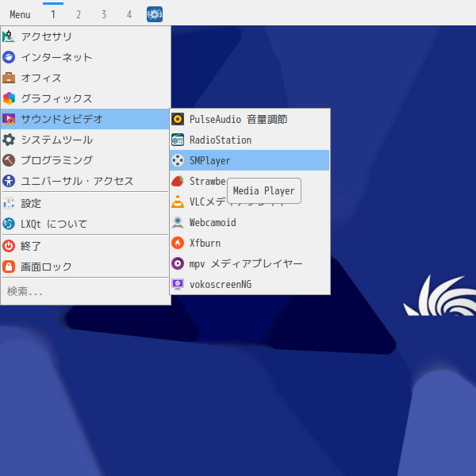Open the ユニバーサル・アクセス submenu
476x476 pixels.
85,181
